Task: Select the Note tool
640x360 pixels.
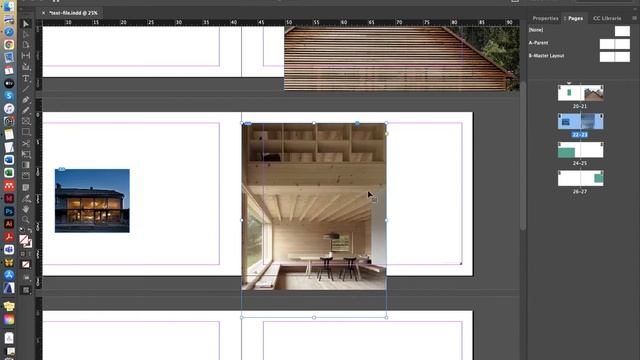Action: pyautogui.click(x=26, y=187)
